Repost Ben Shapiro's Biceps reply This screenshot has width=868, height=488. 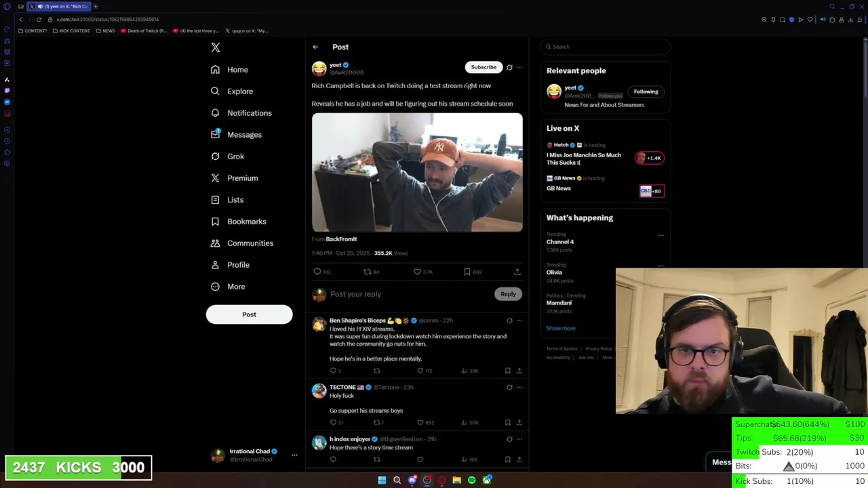tap(376, 371)
